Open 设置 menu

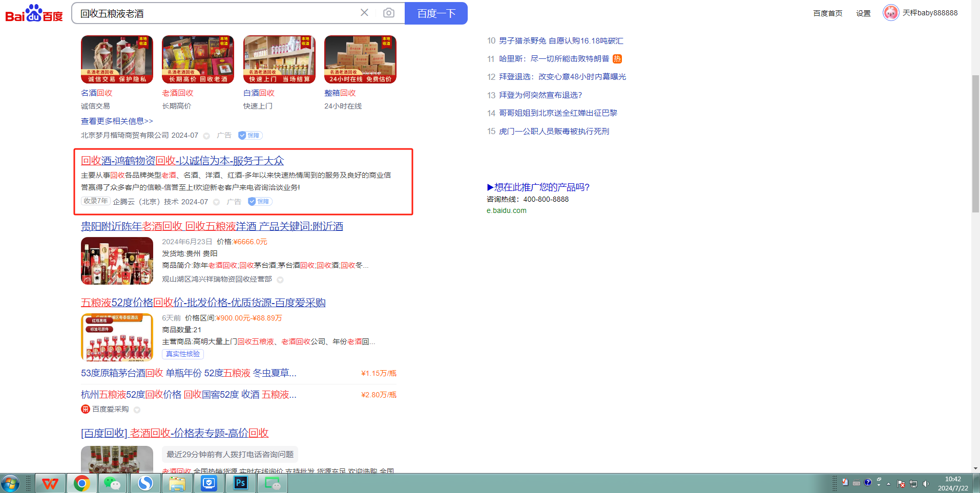click(x=863, y=13)
